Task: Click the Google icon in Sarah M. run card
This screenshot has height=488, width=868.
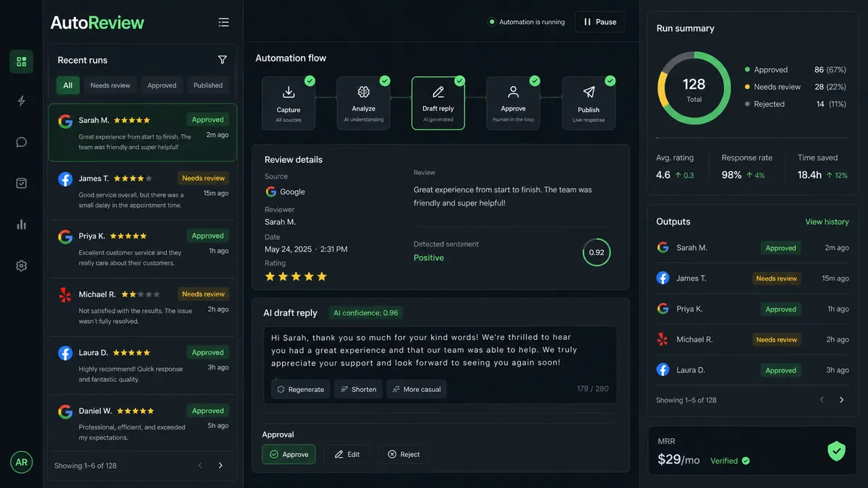Action: tap(65, 121)
